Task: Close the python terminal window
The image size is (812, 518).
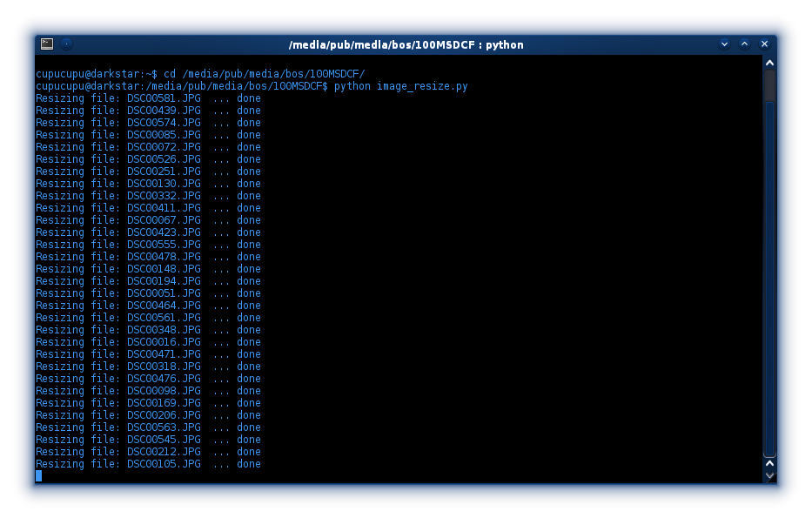Action: point(764,44)
